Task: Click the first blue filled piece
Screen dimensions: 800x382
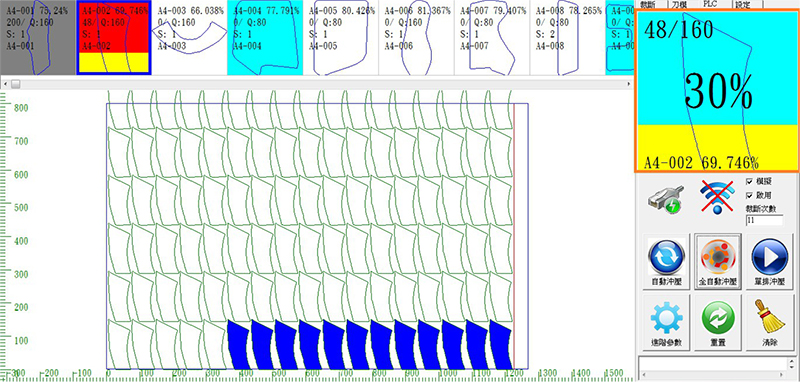Action: 238,344
